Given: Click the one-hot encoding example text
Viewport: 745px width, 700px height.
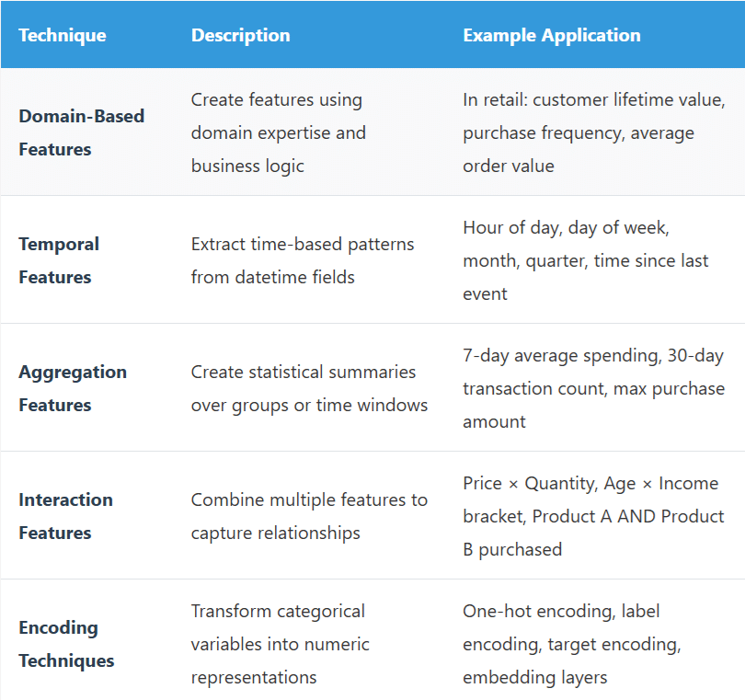Looking at the screenshot, I should (539, 611).
